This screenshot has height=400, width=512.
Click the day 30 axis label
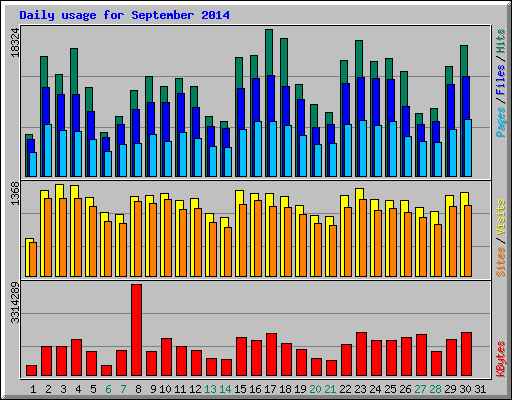click(465, 389)
